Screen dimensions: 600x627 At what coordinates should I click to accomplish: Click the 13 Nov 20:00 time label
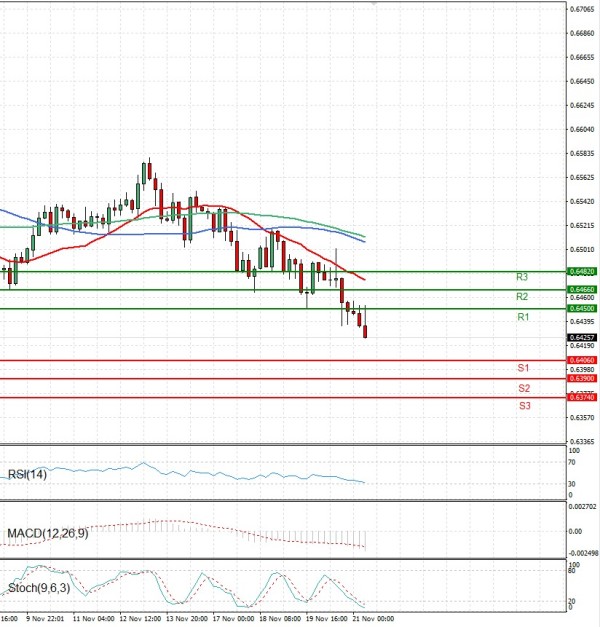coord(187,619)
